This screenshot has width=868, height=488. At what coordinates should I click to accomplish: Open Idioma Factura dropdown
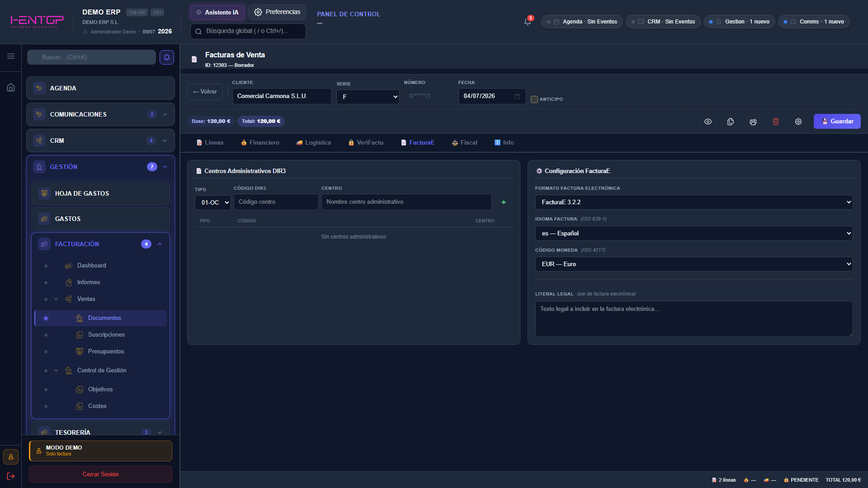[x=694, y=234]
